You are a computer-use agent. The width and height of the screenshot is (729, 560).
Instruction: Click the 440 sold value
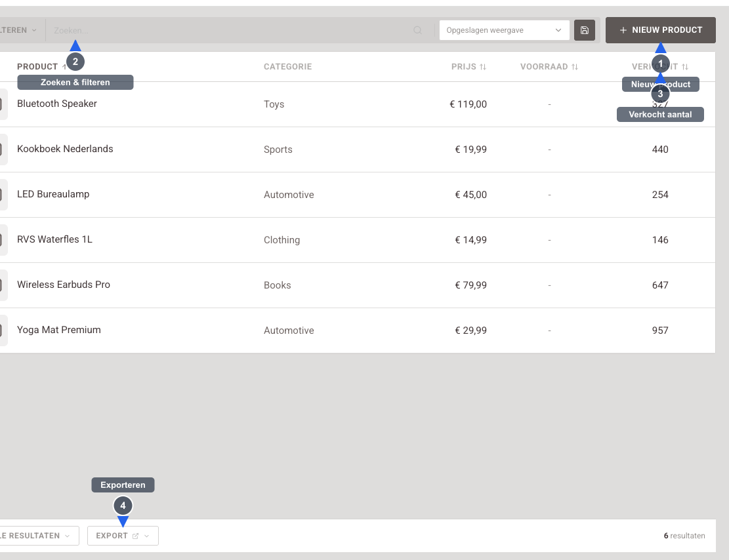tap(660, 150)
